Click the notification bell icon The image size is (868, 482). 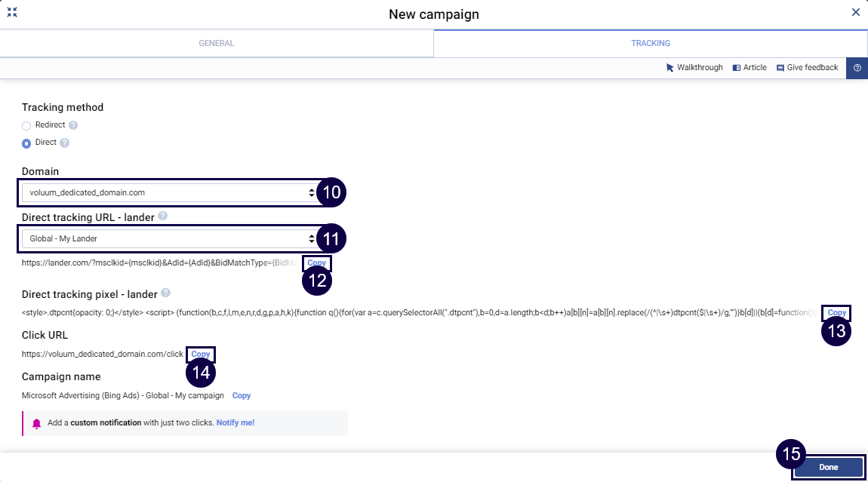click(36, 422)
